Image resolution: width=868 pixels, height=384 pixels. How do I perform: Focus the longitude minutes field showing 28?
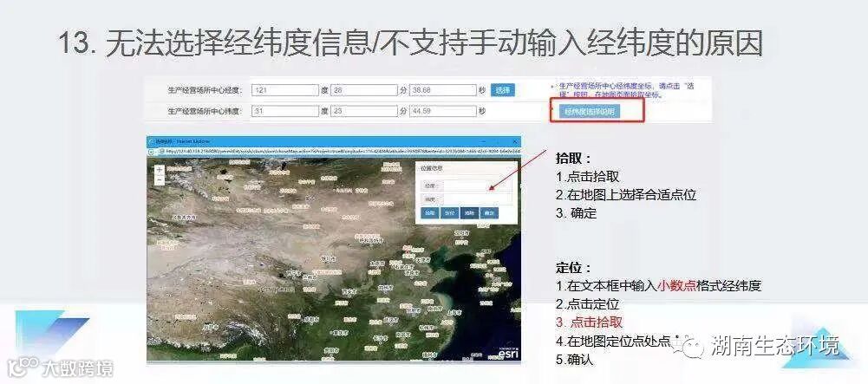pos(364,90)
